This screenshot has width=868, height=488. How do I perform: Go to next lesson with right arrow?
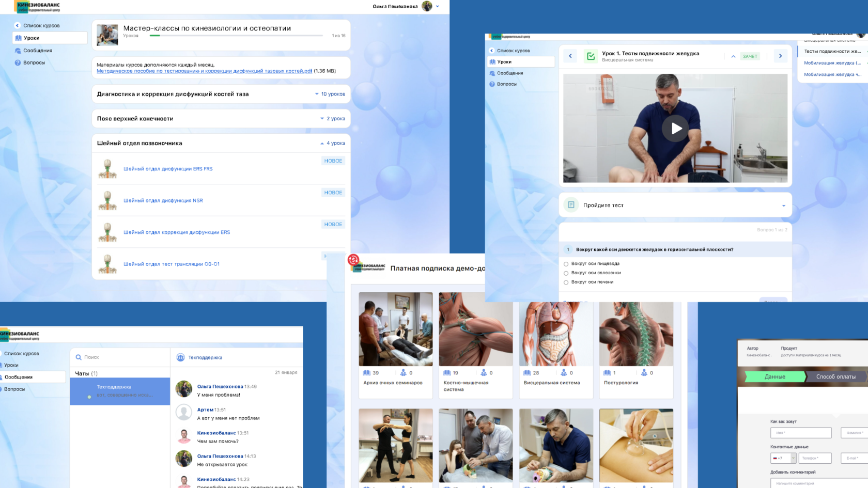pyautogui.click(x=780, y=56)
